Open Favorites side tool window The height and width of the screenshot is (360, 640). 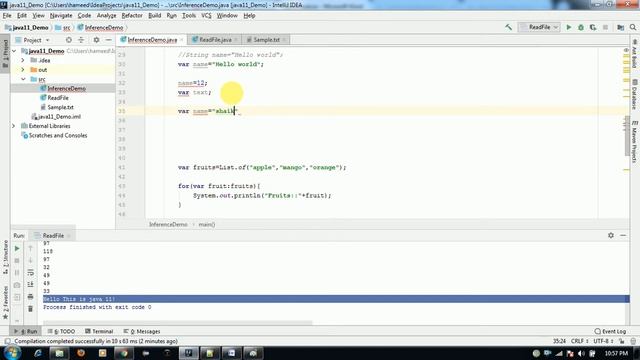(5, 303)
